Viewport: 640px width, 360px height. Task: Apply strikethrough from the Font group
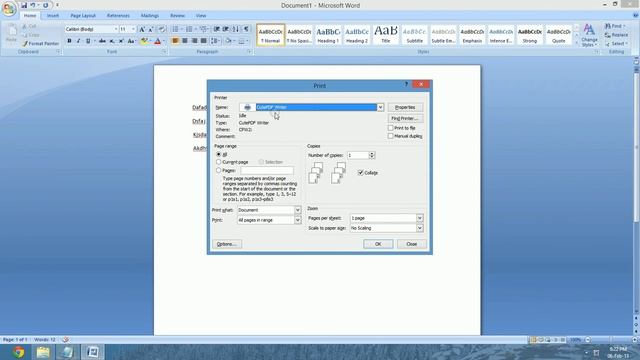[x=102, y=41]
